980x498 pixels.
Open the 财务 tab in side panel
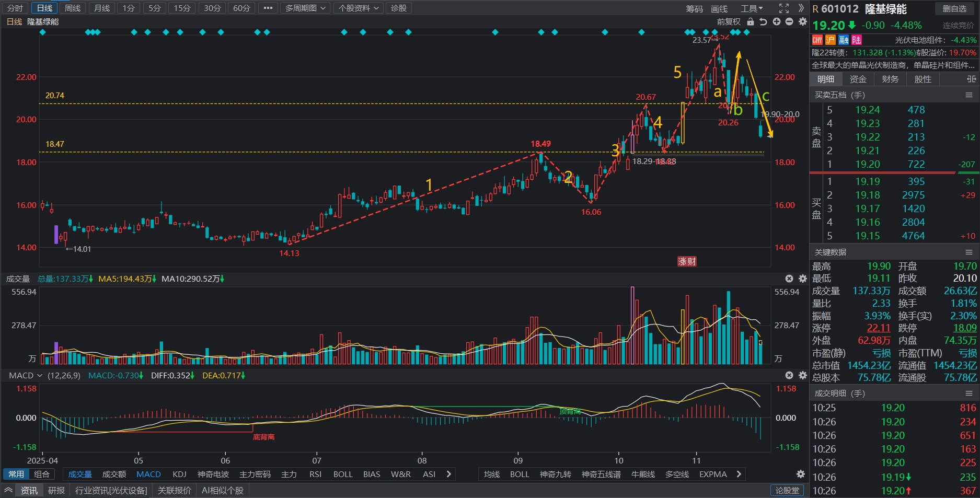pos(890,79)
